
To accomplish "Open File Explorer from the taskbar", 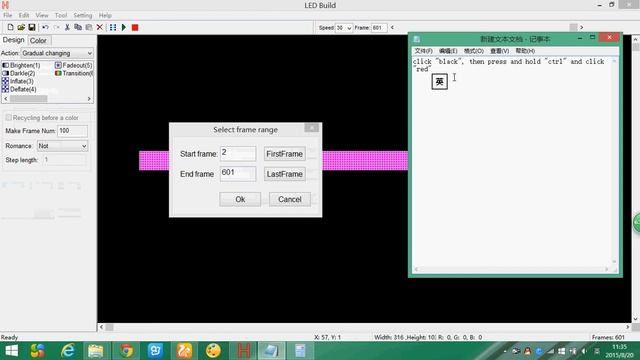I will 96,351.
